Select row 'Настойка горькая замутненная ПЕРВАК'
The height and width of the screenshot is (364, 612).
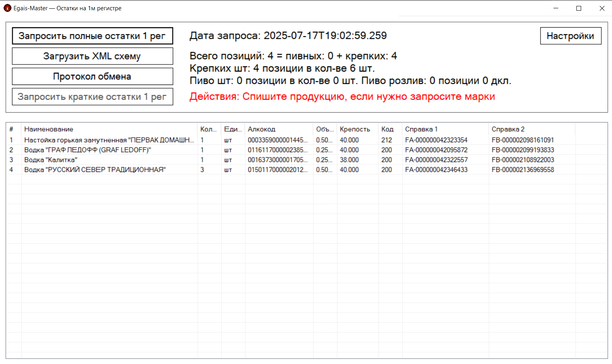pyautogui.click(x=109, y=140)
